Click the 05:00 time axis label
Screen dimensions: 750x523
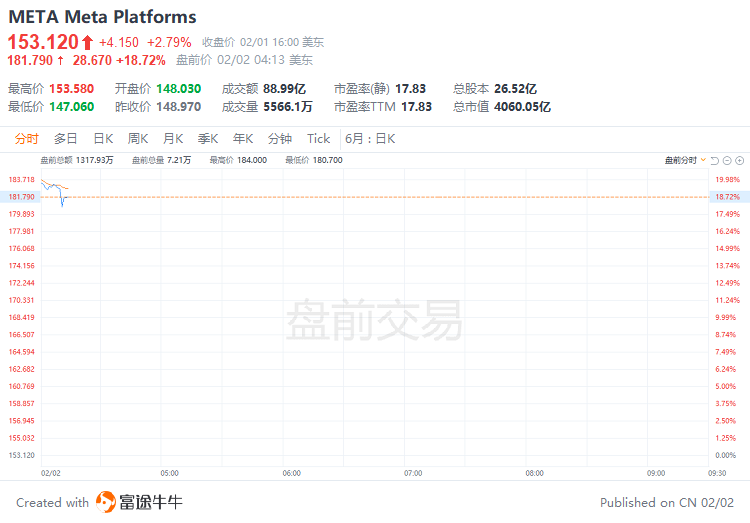(x=169, y=473)
